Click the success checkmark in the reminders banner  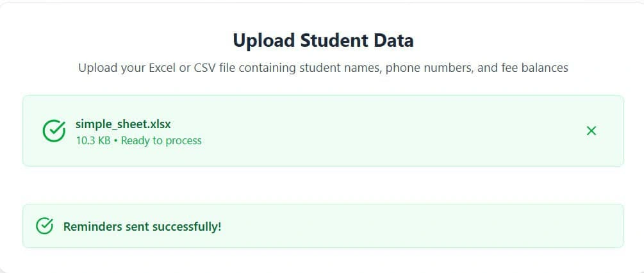(x=45, y=226)
